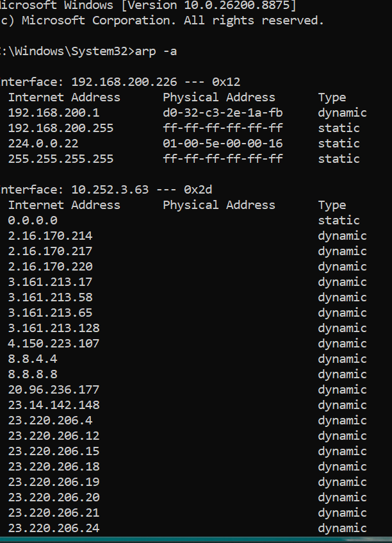Click the 0.0.0.0 static entry
Viewport: 392px width, 543px height.
pyautogui.click(x=33, y=221)
